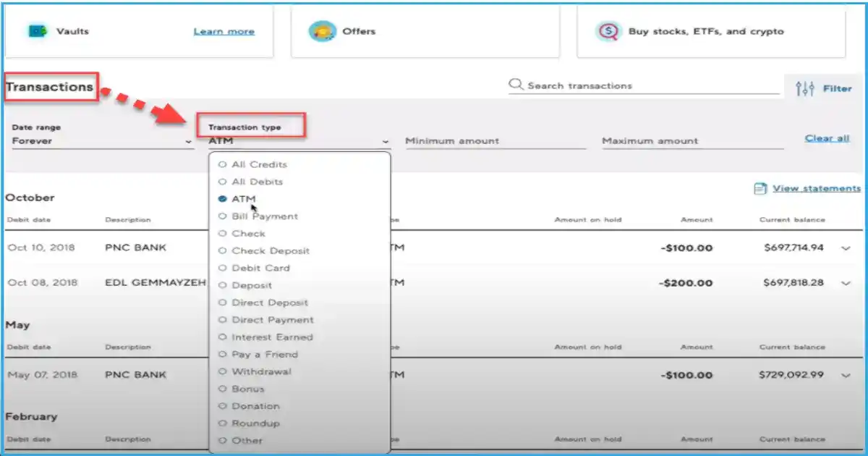Choose the Direct Deposit radio option

(223, 303)
